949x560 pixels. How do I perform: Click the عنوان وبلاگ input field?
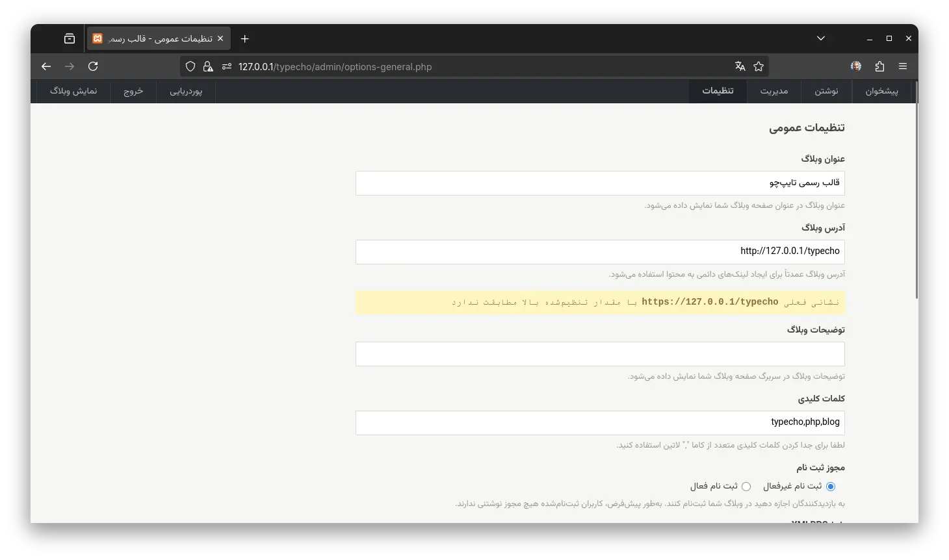(x=599, y=183)
